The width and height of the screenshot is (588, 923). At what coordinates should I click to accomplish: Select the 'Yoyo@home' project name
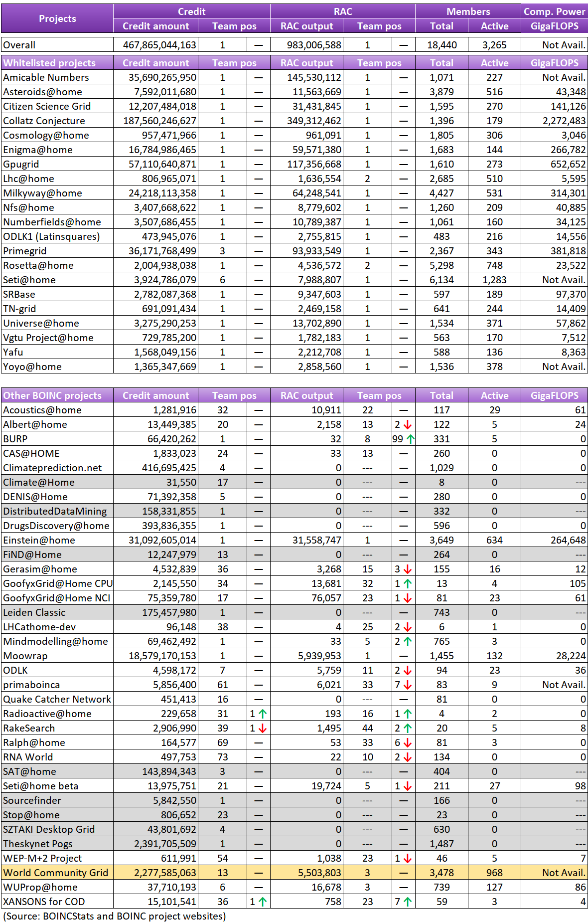(x=32, y=367)
